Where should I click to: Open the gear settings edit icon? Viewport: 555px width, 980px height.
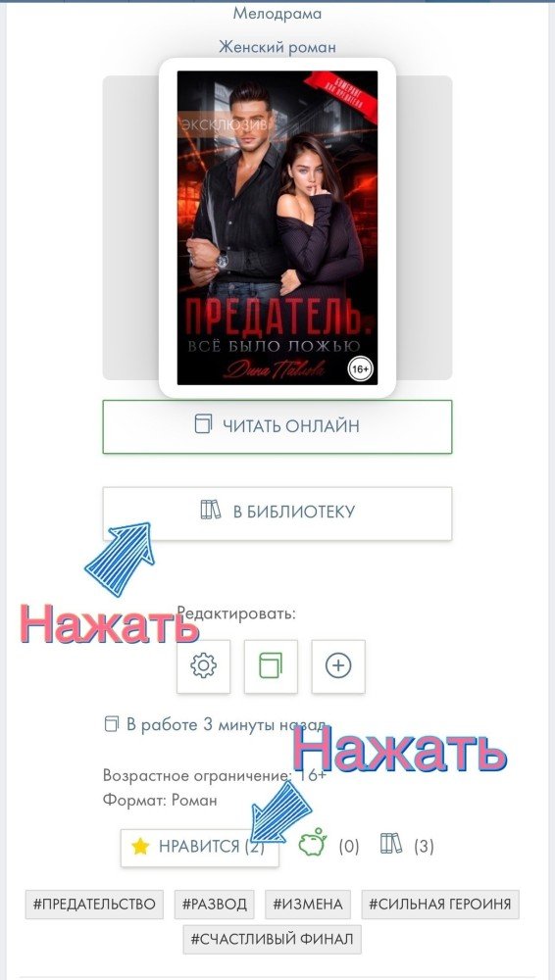[x=203, y=666]
